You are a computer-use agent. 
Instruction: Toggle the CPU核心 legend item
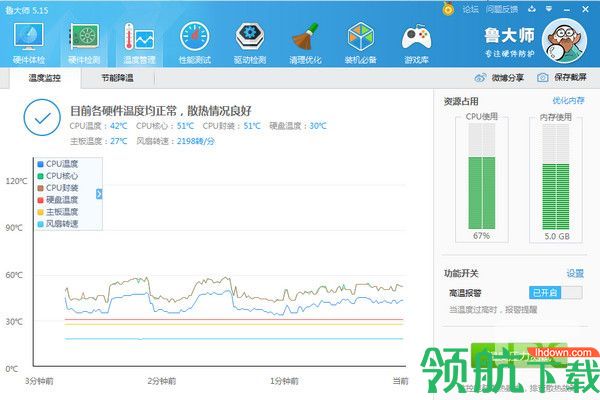pos(58,176)
